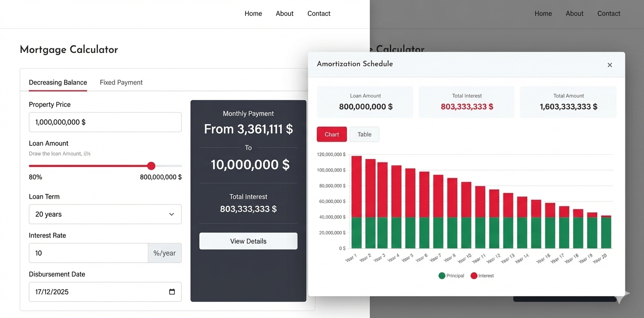644x318 pixels.
Task: Switch to the Table view
Action: pos(364,134)
